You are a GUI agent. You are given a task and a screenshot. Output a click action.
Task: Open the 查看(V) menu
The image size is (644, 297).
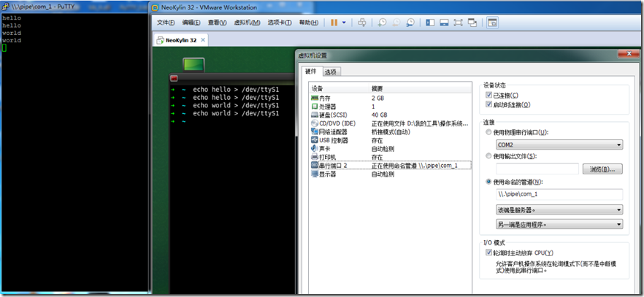tap(217, 23)
